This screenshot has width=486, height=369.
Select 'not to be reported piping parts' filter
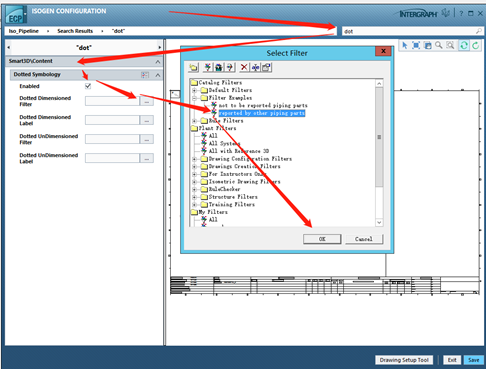(263, 106)
